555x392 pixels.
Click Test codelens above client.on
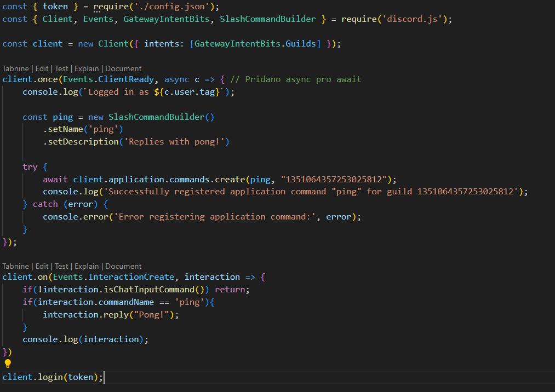[x=61, y=267]
